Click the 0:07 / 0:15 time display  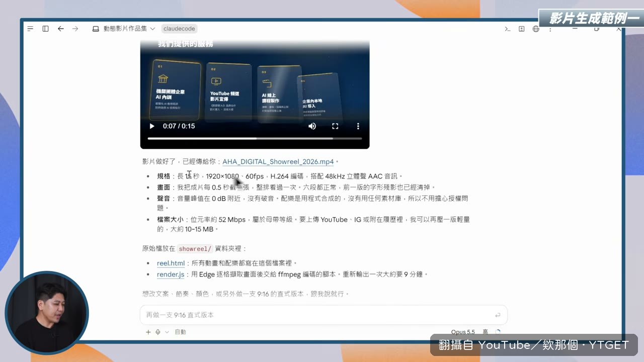(x=179, y=126)
